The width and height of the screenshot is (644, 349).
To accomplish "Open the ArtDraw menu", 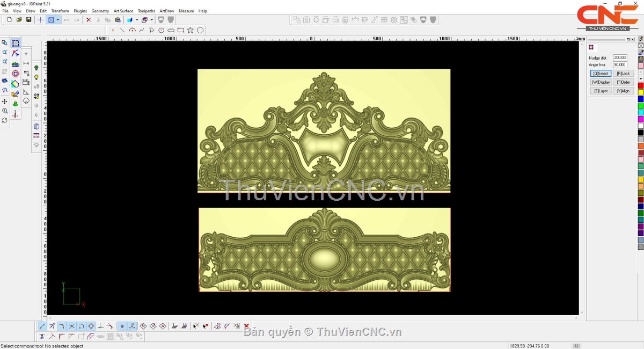I will (x=167, y=11).
